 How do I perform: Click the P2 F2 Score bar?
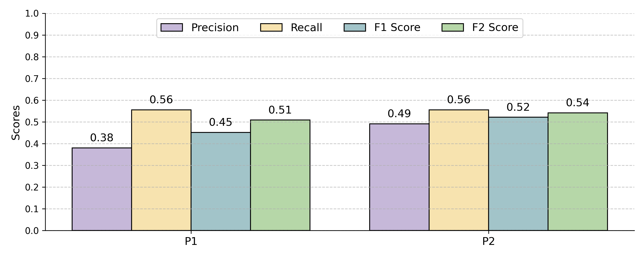(x=577, y=172)
